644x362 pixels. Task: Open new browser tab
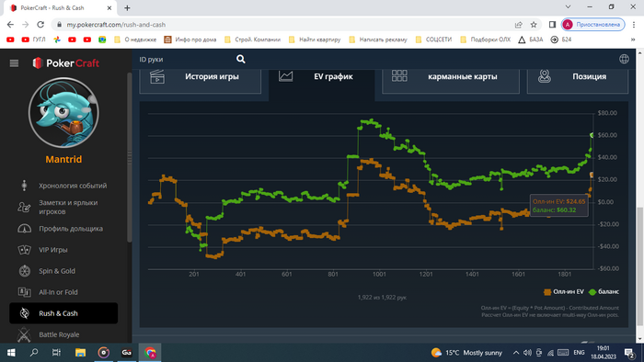(127, 7)
